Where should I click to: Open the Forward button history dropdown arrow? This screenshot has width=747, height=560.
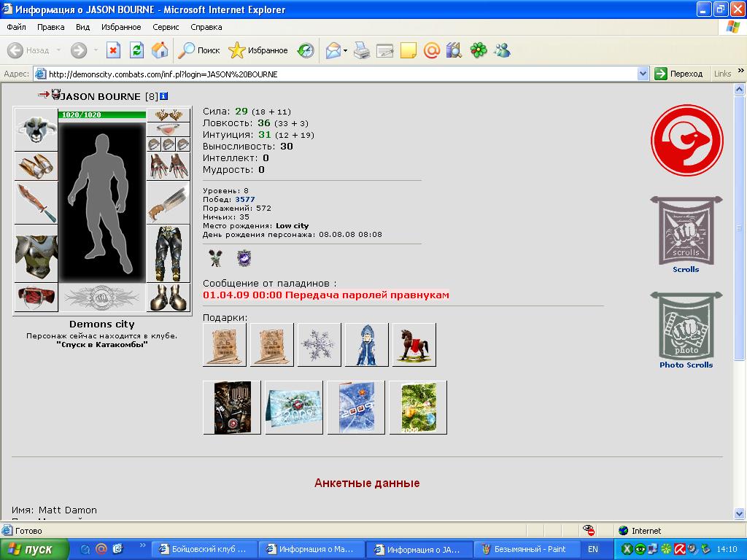pos(96,50)
